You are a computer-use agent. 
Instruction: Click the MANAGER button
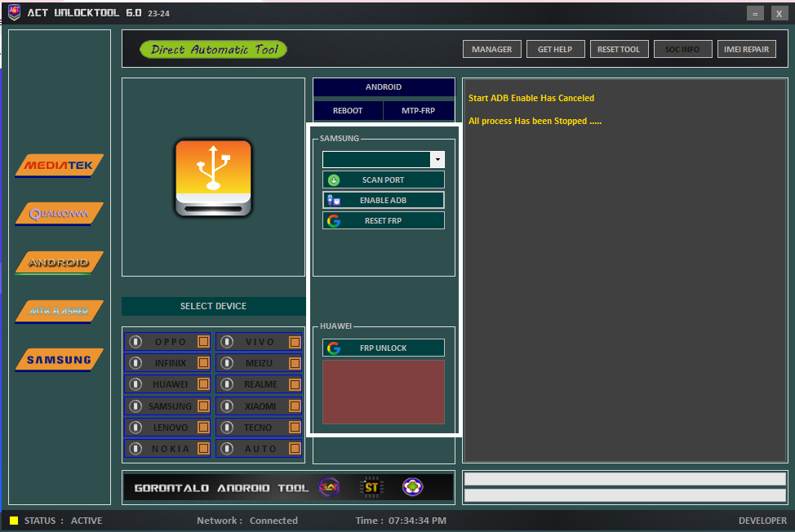(x=492, y=49)
